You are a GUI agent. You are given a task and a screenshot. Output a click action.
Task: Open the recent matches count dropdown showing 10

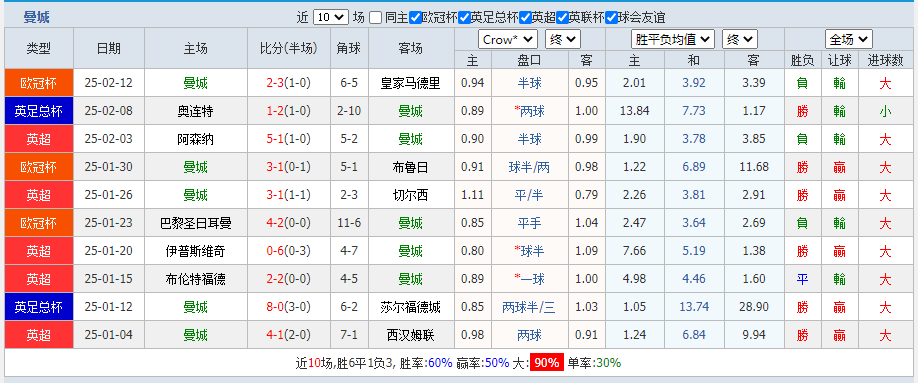pyautogui.click(x=331, y=18)
